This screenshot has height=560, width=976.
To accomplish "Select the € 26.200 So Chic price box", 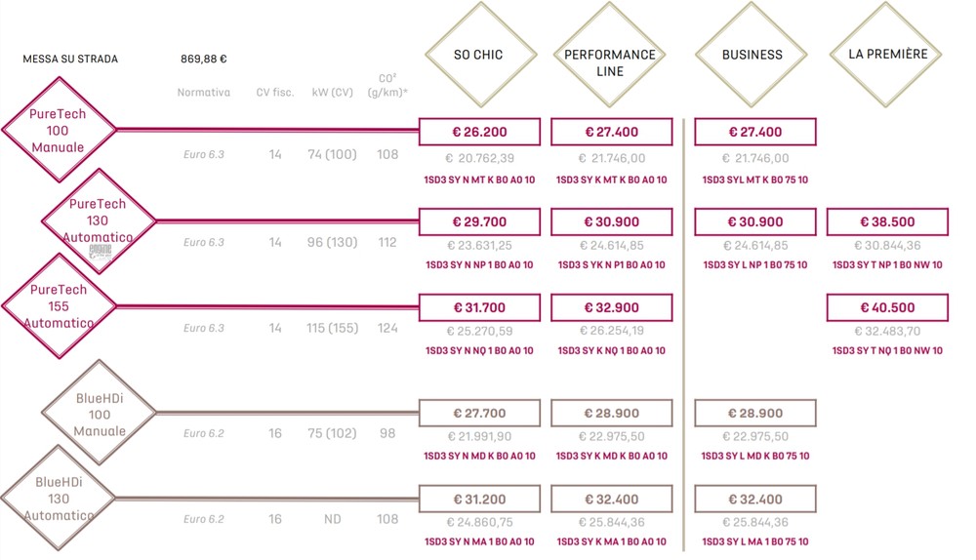I will (478, 132).
